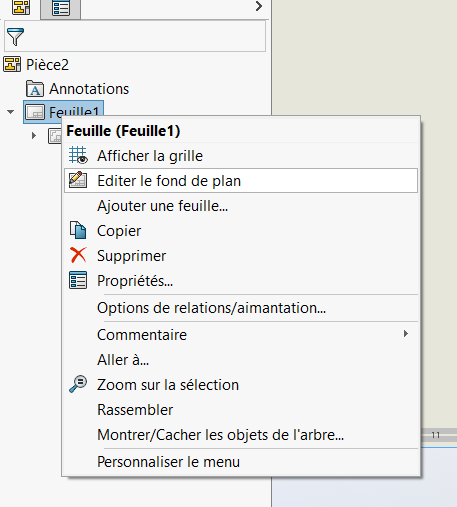The width and height of the screenshot is (457, 507).
Task: Click the red X Supprimer icon
Action: pos(78,255)
